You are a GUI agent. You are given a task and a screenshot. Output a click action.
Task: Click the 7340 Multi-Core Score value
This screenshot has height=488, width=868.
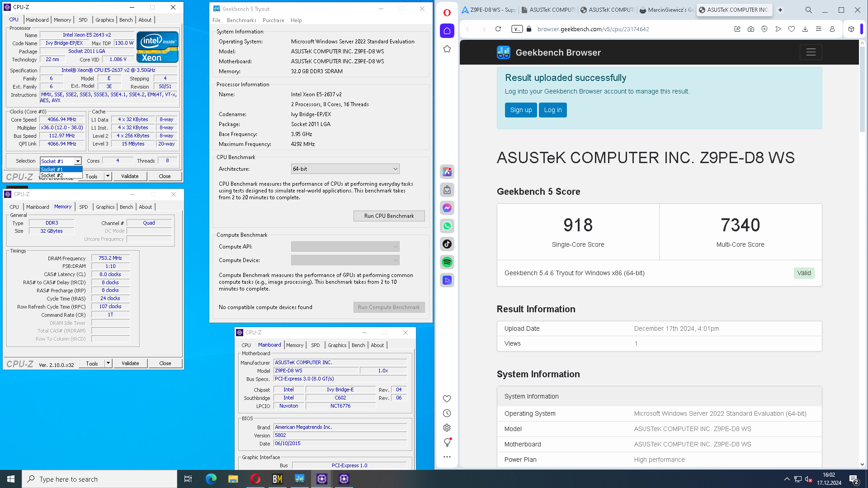(x=740, y=225)
